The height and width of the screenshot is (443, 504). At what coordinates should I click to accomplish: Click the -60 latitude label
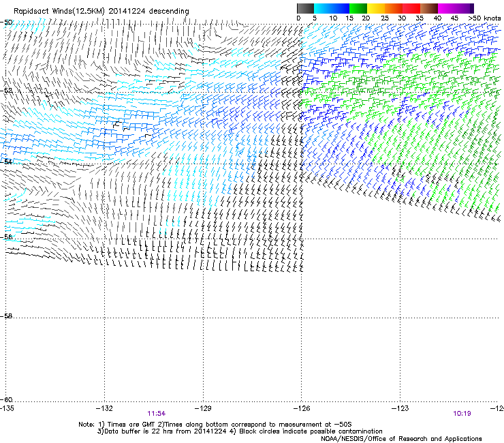(6, 400)
